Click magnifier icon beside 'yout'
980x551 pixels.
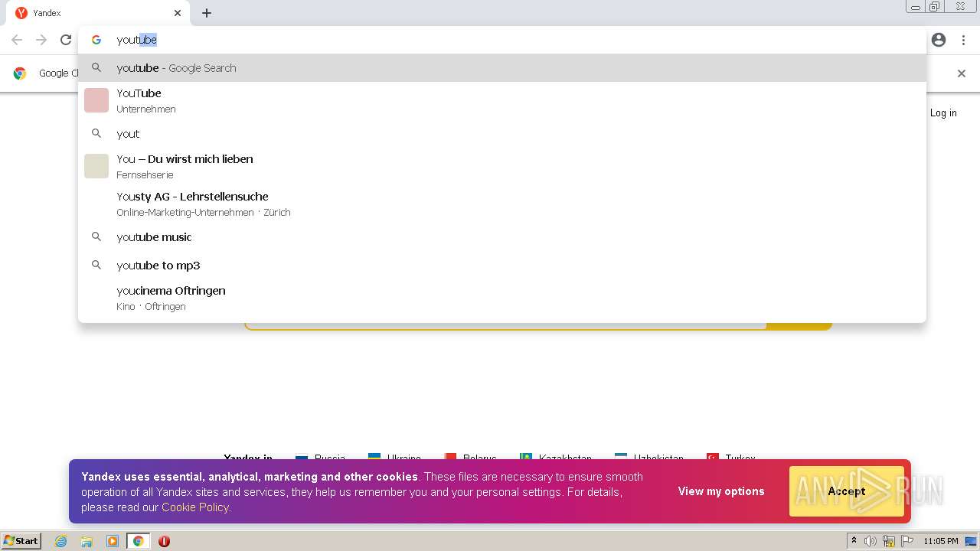click(96, 134)
